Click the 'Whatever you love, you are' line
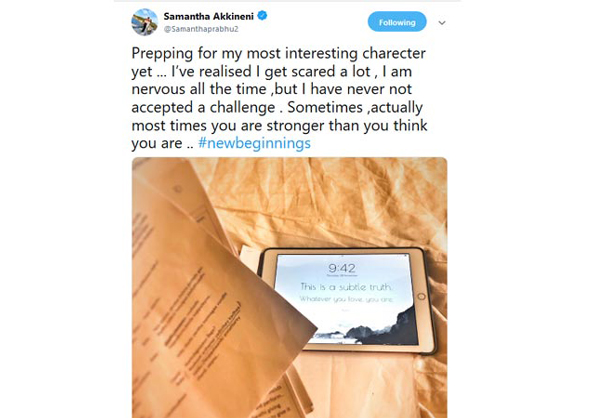Screen dimensions: 600x420 point(346,299)
